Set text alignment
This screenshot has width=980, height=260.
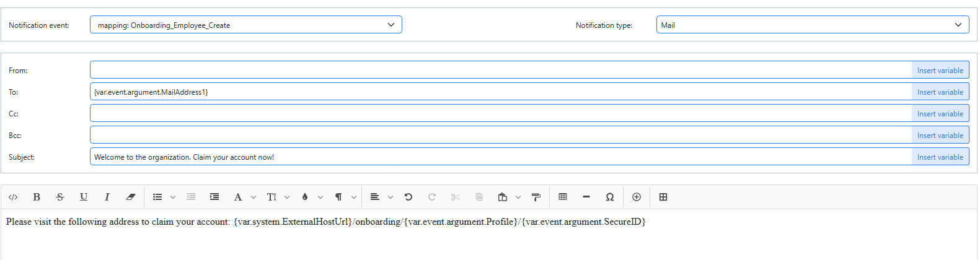pyautogui.click(x=374, y=197)
